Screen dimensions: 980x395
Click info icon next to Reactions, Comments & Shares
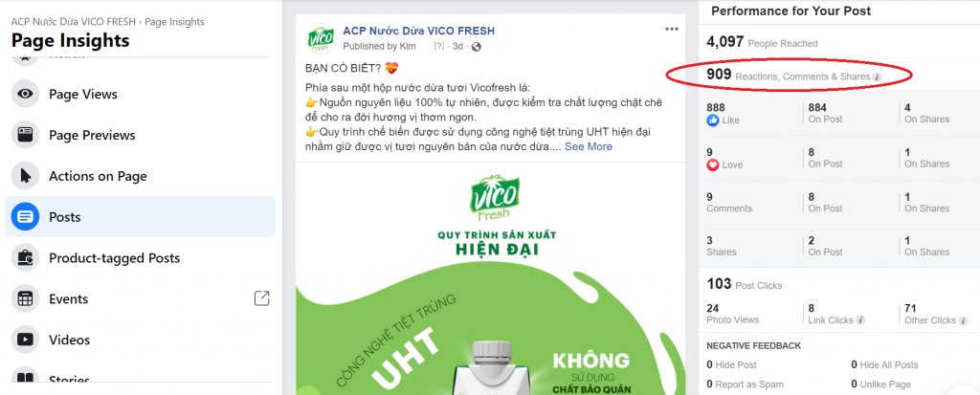click(877, 77)
